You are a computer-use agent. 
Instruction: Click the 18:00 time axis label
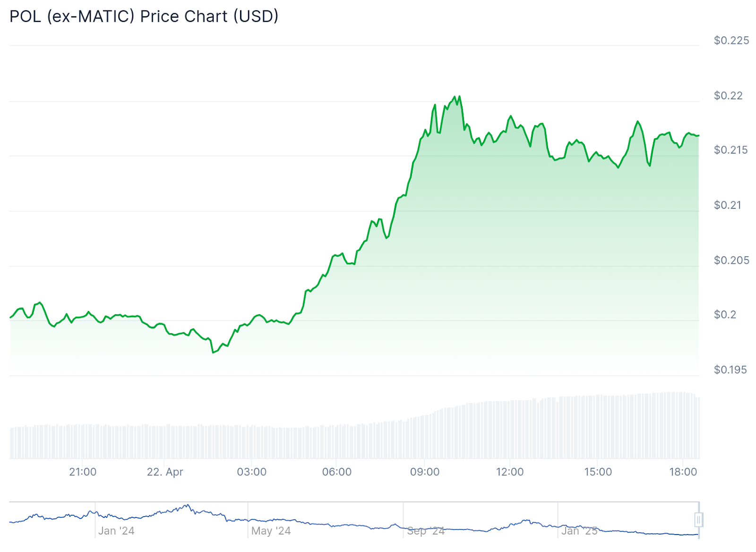[x=683, y=472]
